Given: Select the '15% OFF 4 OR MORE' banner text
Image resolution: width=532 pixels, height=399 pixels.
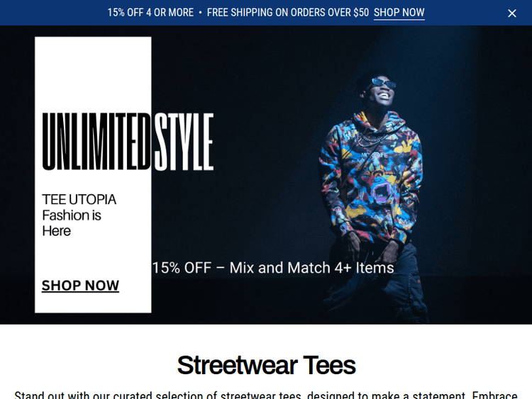Looking at the screenshot, I should point(150,13).
